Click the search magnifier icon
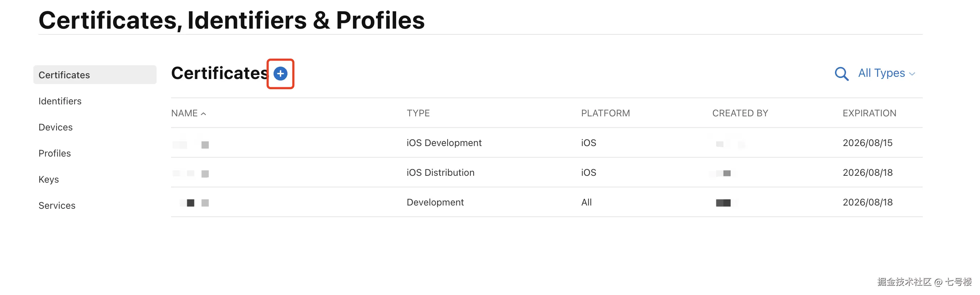980x295 pixels. pos(841,74)
